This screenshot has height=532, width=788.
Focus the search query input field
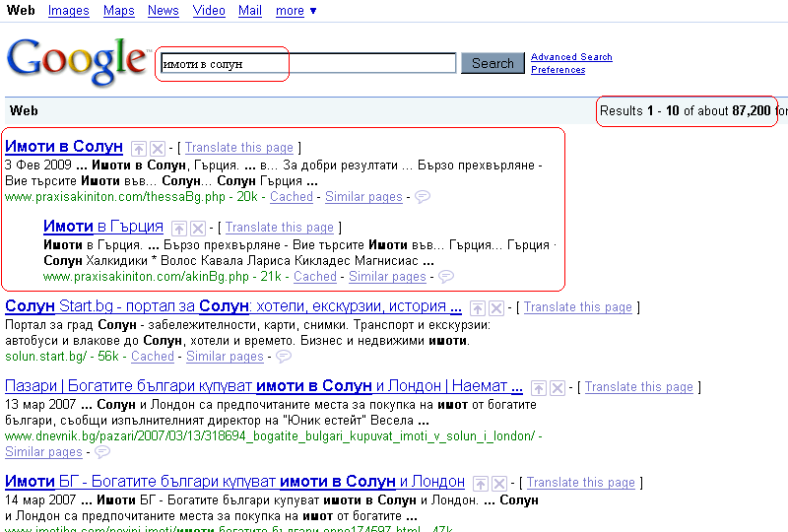(x=307, y=64)
